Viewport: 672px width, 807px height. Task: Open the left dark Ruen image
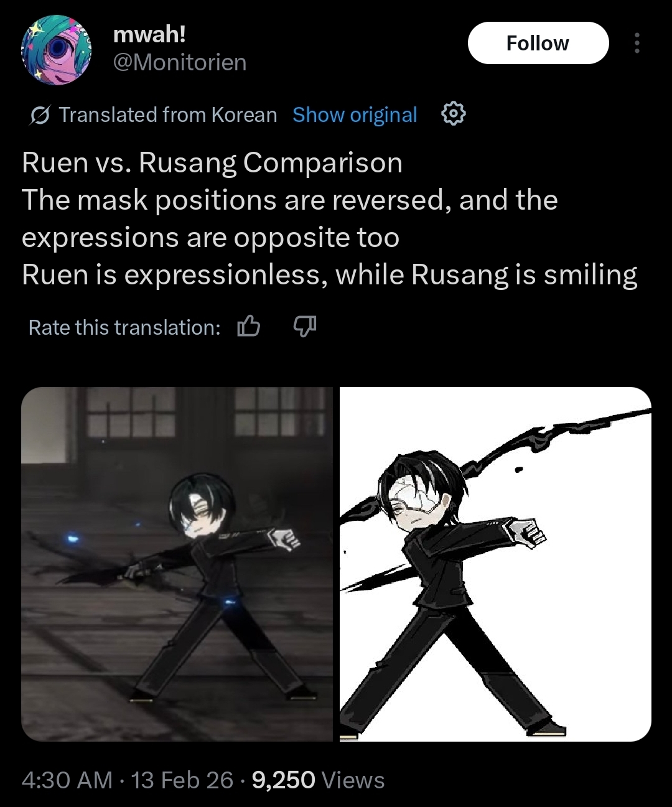[x=177, y=564]
